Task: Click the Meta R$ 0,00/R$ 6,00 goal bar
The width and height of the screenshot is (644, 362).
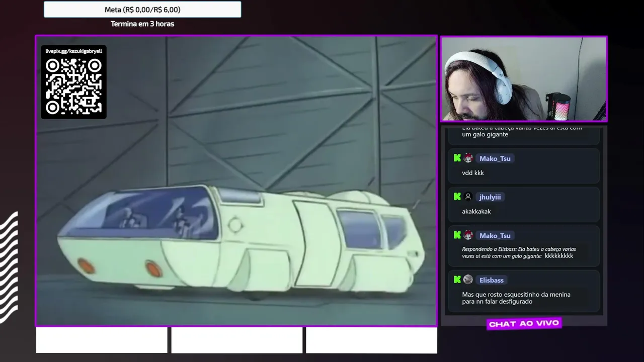Action: click(x=142, y=10)
